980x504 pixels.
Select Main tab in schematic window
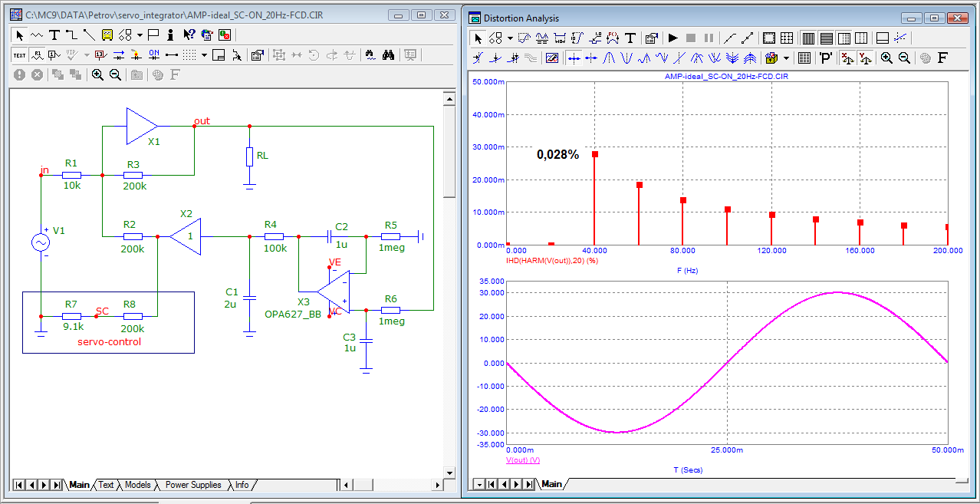tap(79, 485)
